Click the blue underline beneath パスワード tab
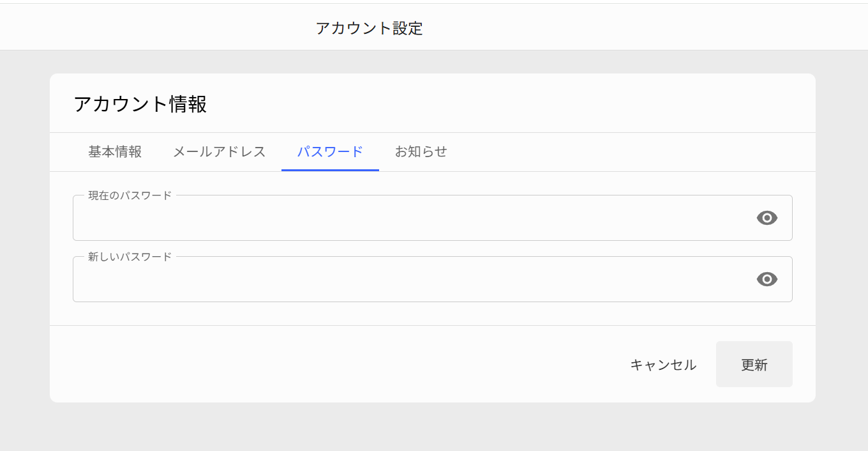The image size is (868, 451). 330,170
